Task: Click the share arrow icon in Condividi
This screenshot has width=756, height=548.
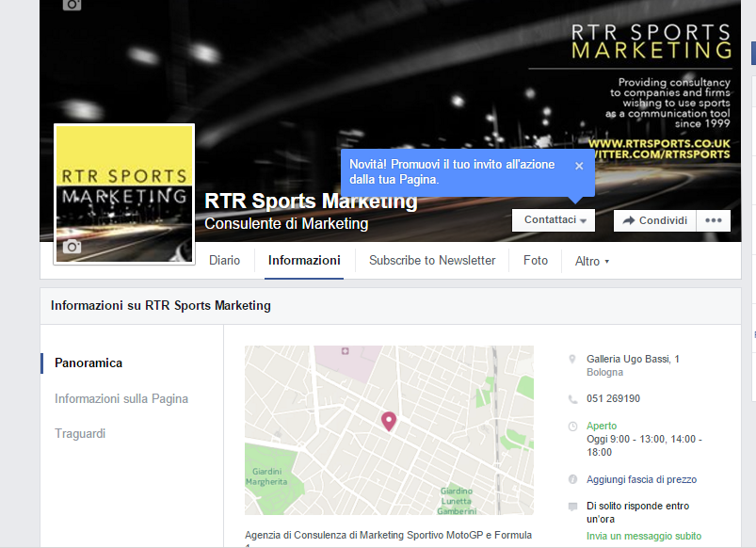Action: [x=628, y=220]
